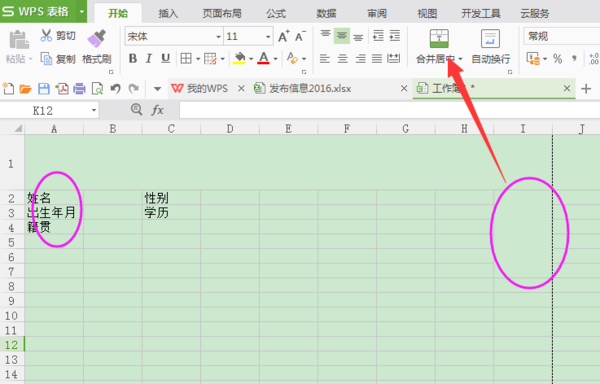Click the currency format icon
Image resolution: width=600 pixels, height=384 pixels.
tap(533, 59)
